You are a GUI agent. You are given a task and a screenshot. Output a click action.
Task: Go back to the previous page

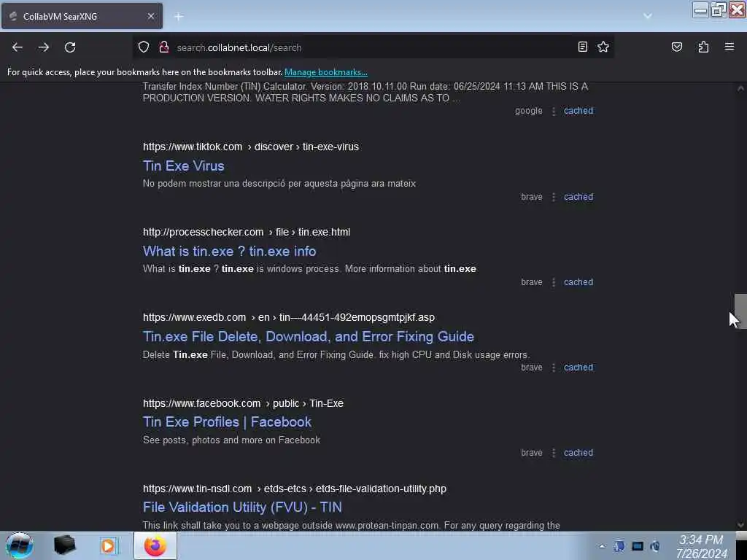(18, 47)
